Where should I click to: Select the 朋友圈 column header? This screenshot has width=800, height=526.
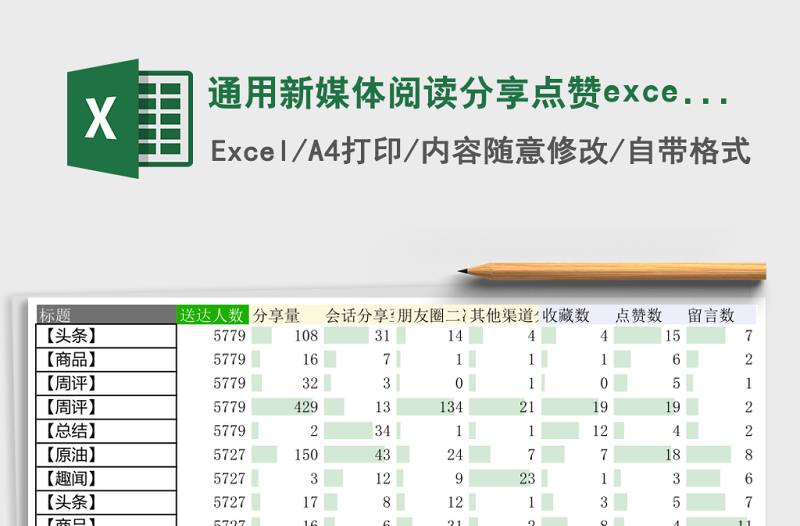pyautogui.click(x=431, y=315)
